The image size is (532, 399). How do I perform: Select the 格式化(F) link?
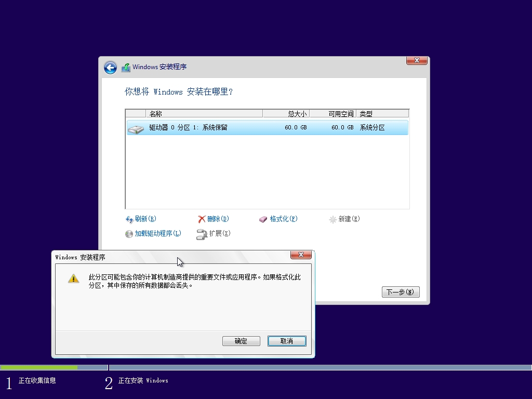tap(284, 219)
